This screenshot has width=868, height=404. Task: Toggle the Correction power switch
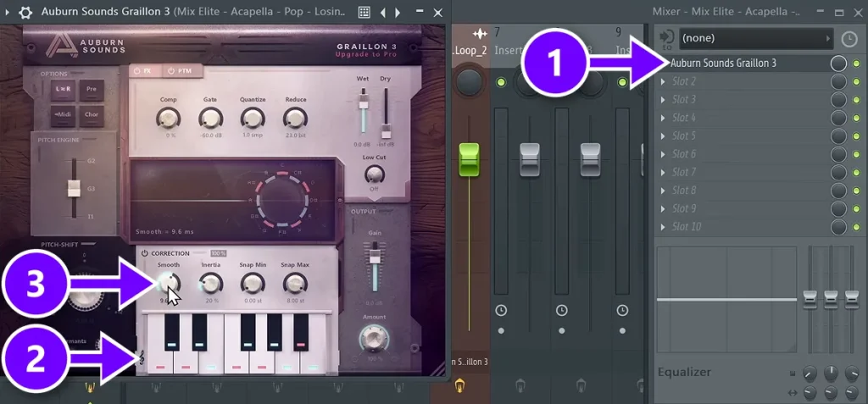tap(145, 253)
